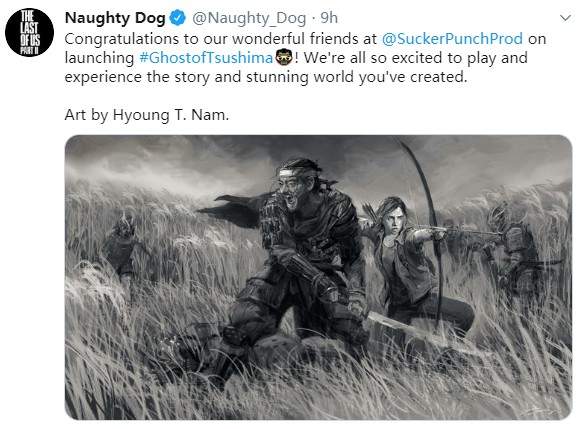578x429 pixels.
Task: Follow the @SuckerPunchProd mention link
Action: click(x=452, y=39)
